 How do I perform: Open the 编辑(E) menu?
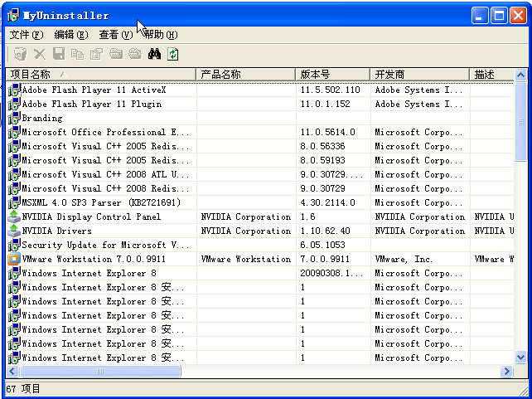tap(71, 35)
